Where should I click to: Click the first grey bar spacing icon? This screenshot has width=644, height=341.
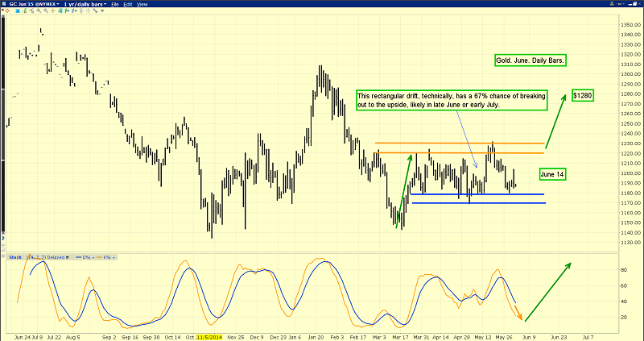[81, 10]
